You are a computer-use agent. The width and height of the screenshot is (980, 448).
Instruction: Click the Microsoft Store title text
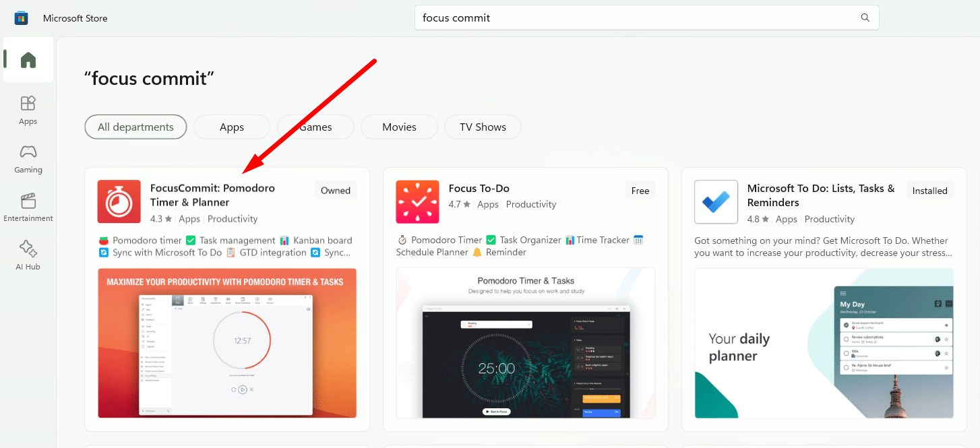point(75,18)
